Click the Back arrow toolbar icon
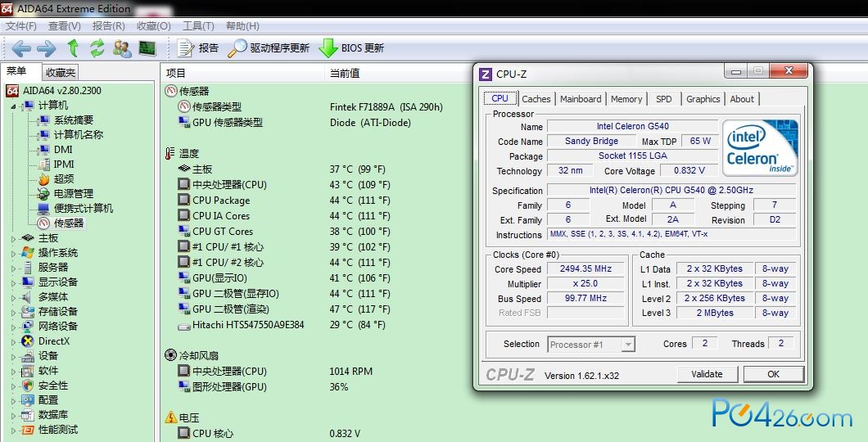Screen dimensions: 868x442 point(21,48)
